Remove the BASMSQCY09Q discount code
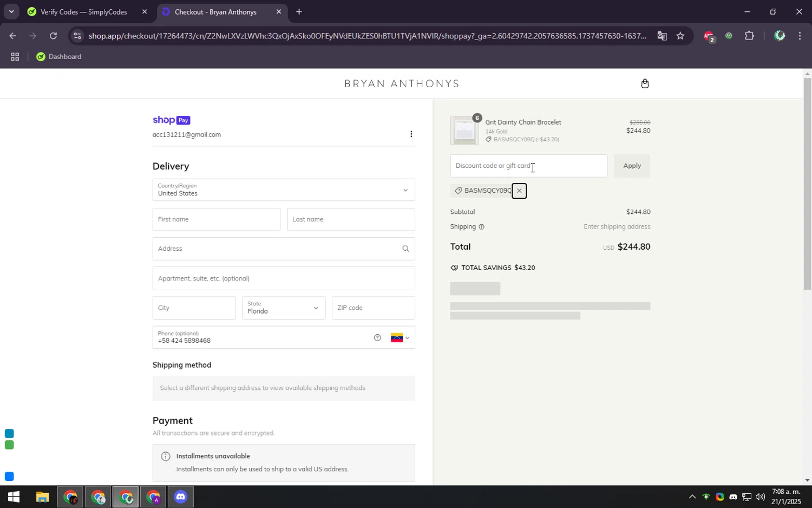 [519, 191]
